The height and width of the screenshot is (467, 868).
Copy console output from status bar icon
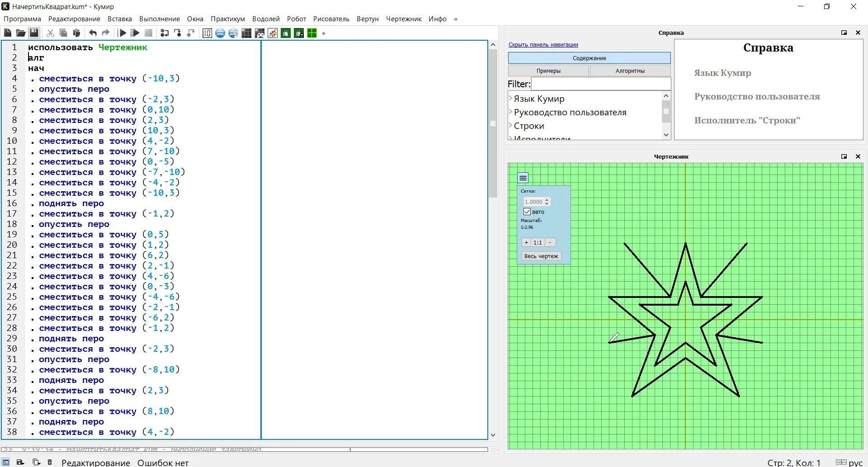tap(37, 462)
